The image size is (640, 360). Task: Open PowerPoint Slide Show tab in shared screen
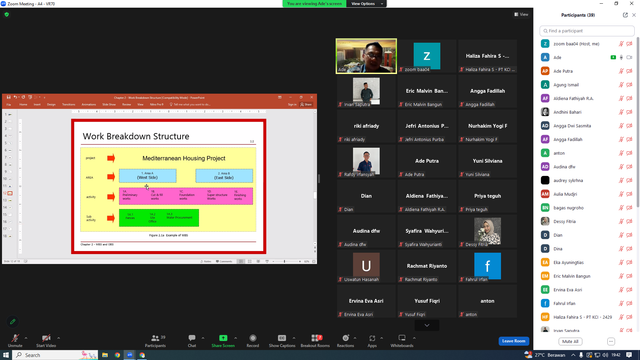109,104
